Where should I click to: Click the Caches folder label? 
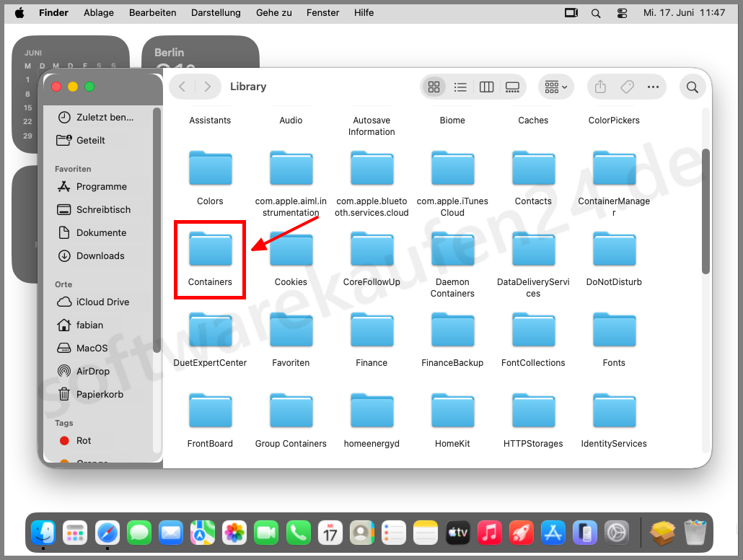(533, 121)
